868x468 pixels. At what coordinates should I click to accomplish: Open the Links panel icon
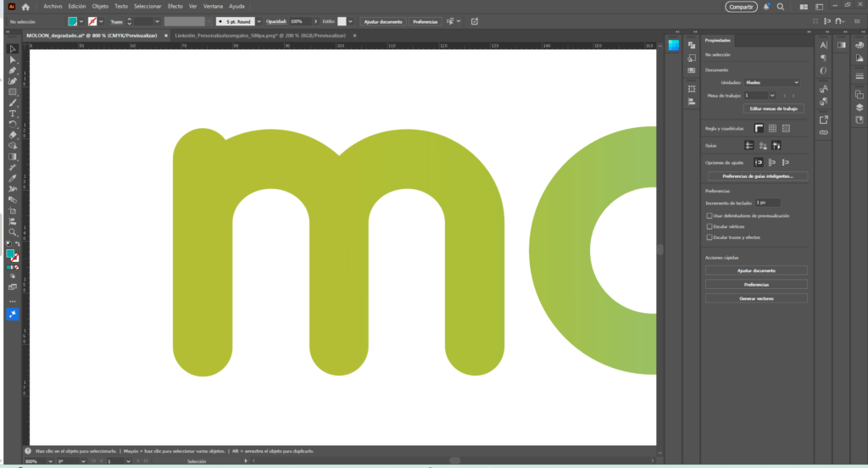[824, 132]
